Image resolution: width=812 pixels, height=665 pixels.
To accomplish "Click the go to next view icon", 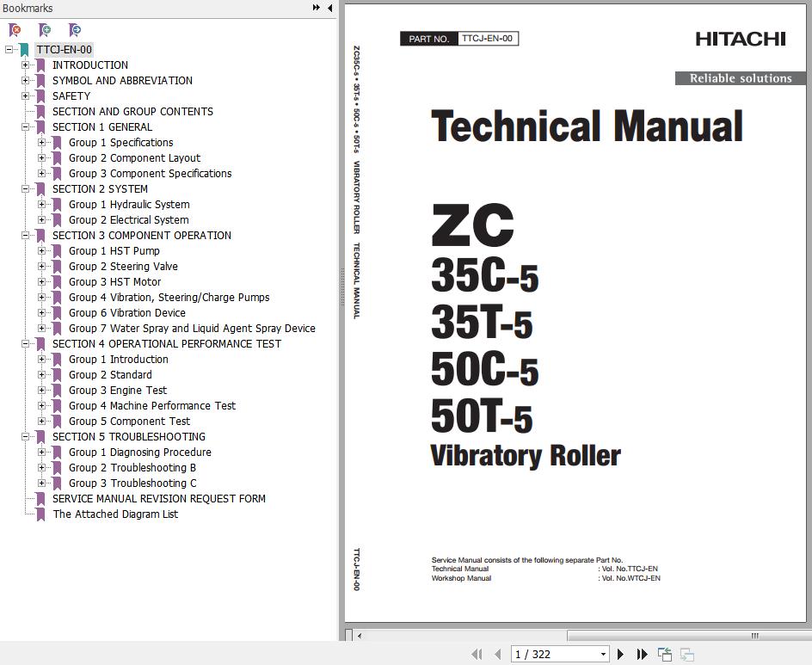I will (x=686, y=654).
